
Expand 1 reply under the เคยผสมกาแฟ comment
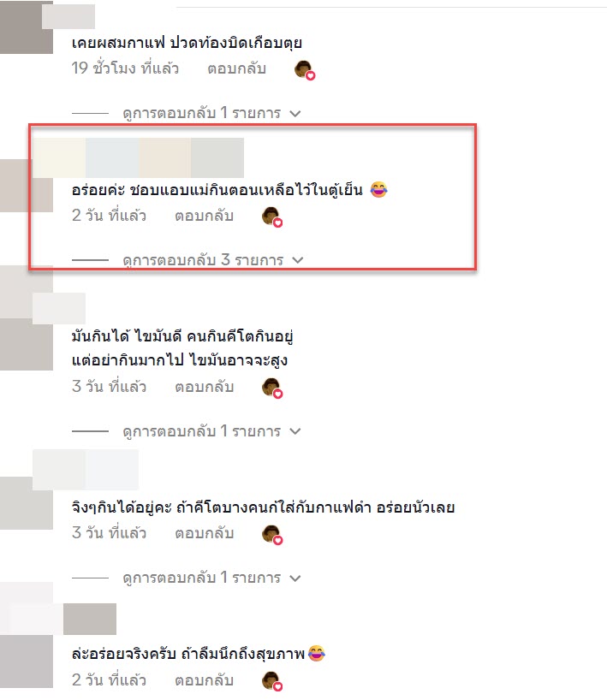211,113
